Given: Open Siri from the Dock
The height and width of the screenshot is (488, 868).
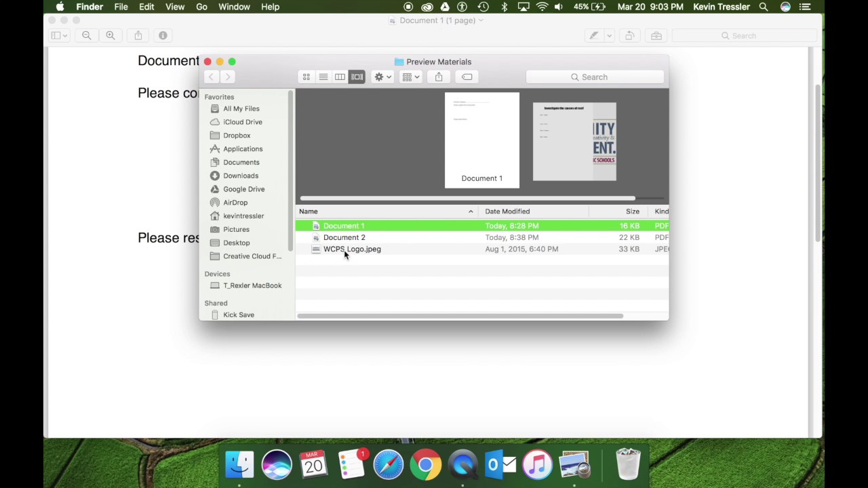Looking at the screenshot, I should click(277, 465).
